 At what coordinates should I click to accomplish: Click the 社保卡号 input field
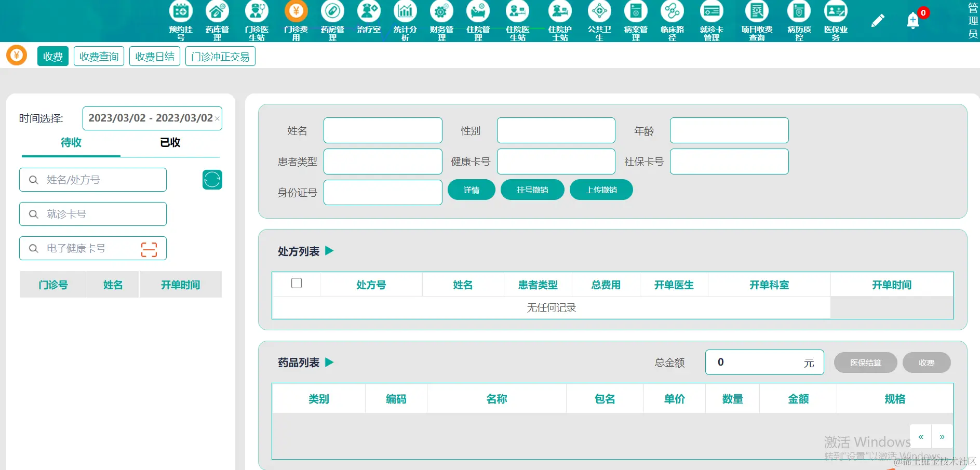(729, 162)
